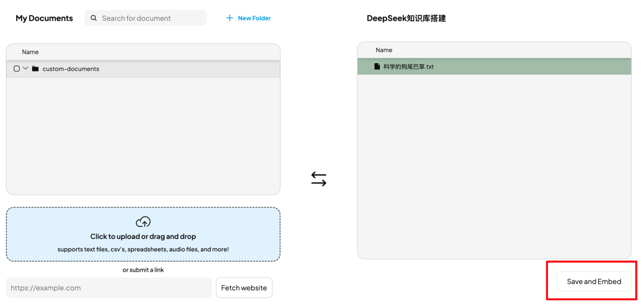Click the file icon of 科学的狗尾巴草.txt
Viewport: 644px width, 308px height.
tap(377, 67)
